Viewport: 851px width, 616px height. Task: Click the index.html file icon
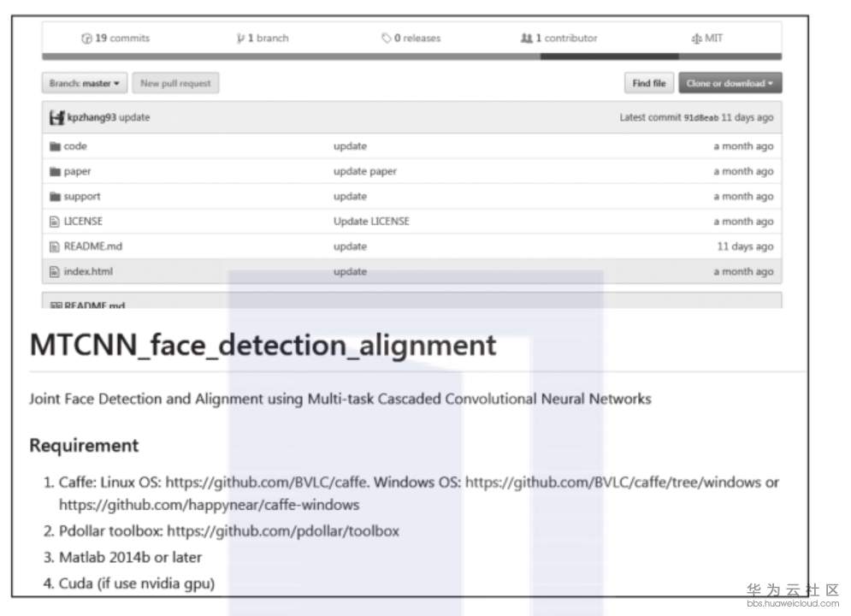tap(54, 271)
